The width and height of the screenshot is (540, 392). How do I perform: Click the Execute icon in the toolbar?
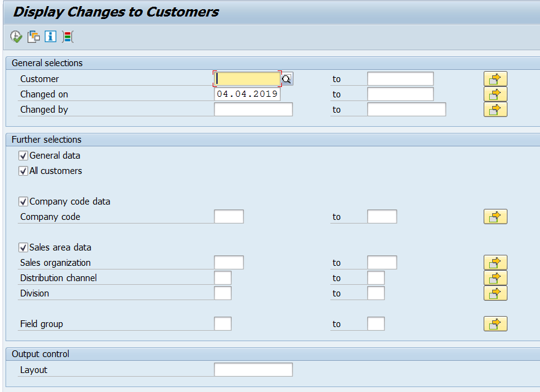pos(16,37)
